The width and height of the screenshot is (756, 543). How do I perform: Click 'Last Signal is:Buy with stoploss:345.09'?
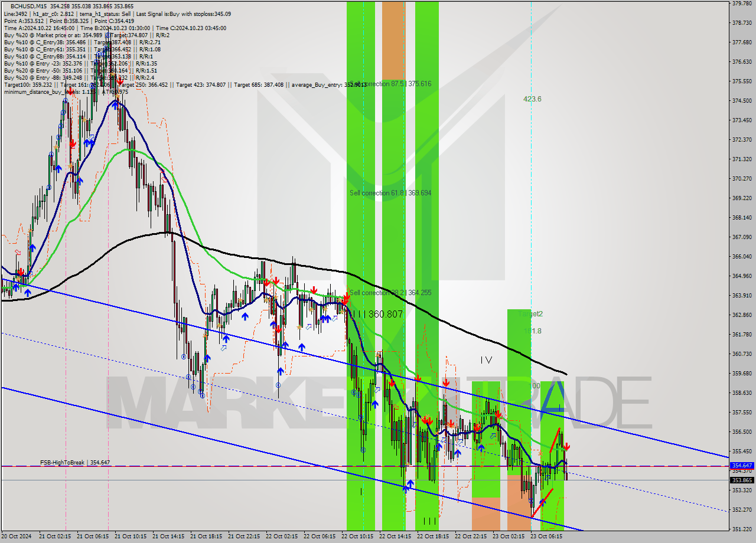click(183, 14)
